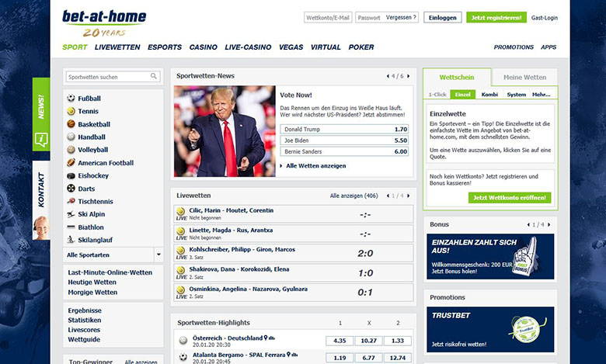Open Heutige Wetten link
The height and width of the screenshot is (364, 606).
[92, 283]
